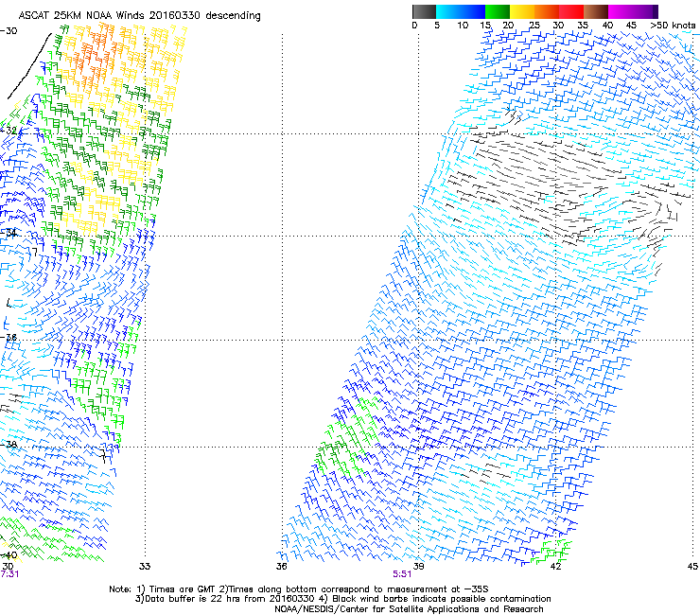Click the '33' longitude axis label
This screenshot has height=615, width=700.
click(x=145, y=567)
